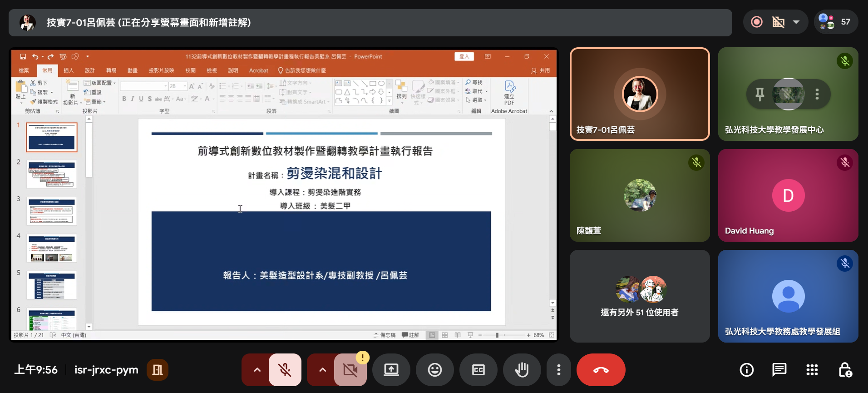
Task: Open host controls lock icon
Action: pos(845,370)
